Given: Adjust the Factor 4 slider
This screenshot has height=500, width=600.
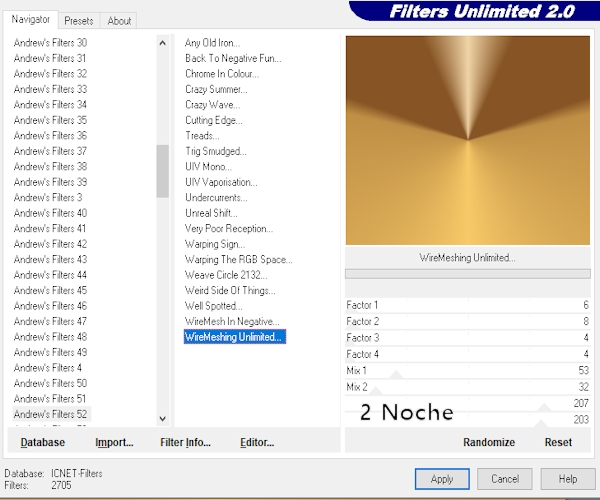Looking at the screenshot, I should pos(468,355).
